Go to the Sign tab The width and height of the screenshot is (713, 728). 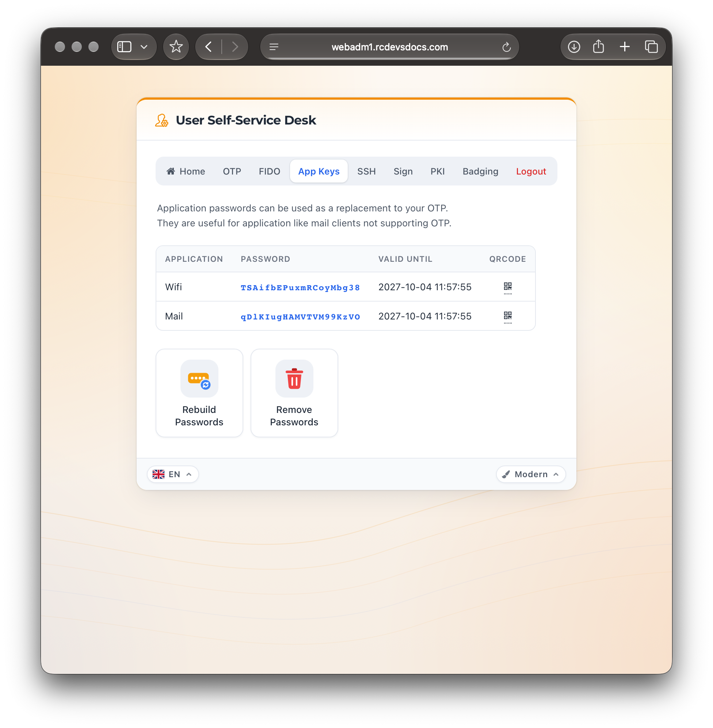tap(403, 172)
